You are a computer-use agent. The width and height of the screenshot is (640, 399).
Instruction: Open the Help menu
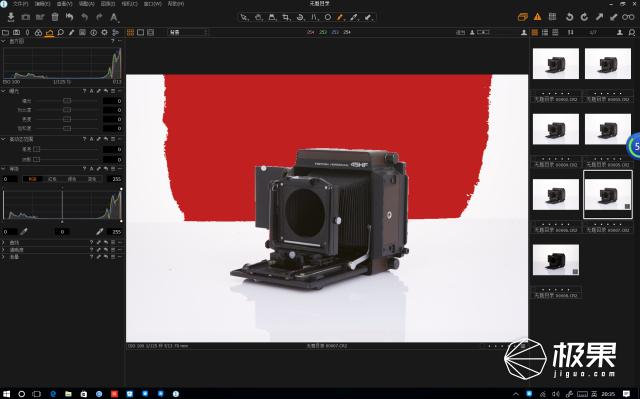176,4
